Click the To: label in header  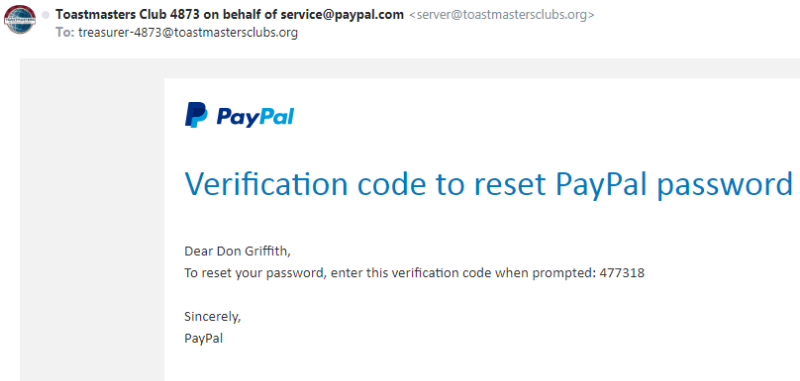(65, 33)
